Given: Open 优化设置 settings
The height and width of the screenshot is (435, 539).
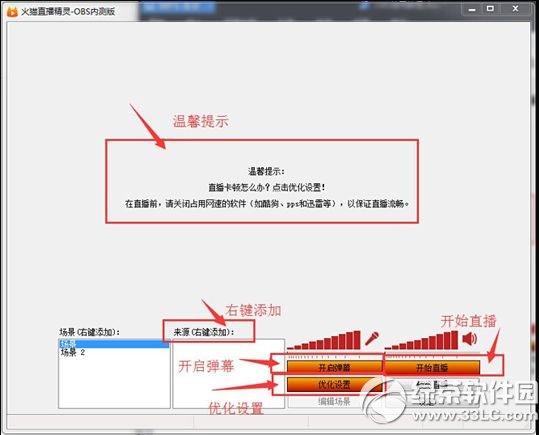Looking at the screenshot, I should pyautogui.click(x=334, y=384).
